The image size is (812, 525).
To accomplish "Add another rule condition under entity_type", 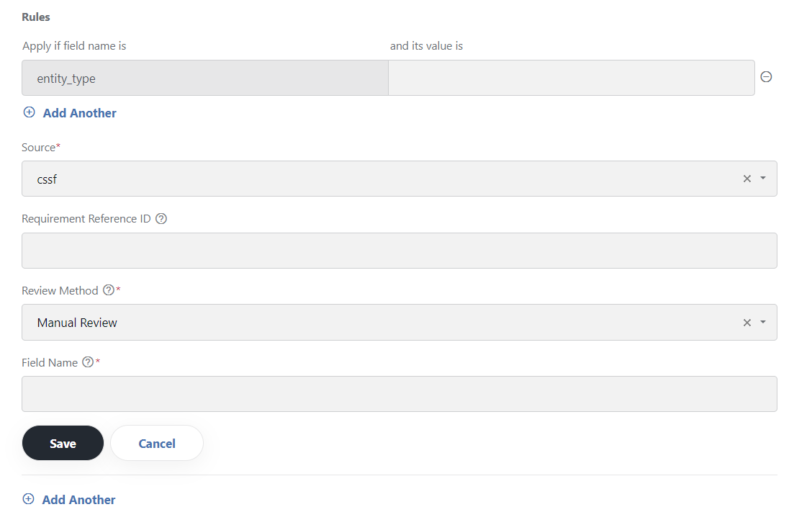I will tap(79, 113).
